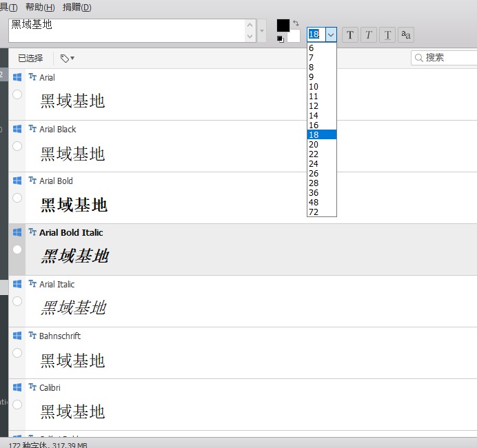Choose font size 6 from list

coord(321,48)
